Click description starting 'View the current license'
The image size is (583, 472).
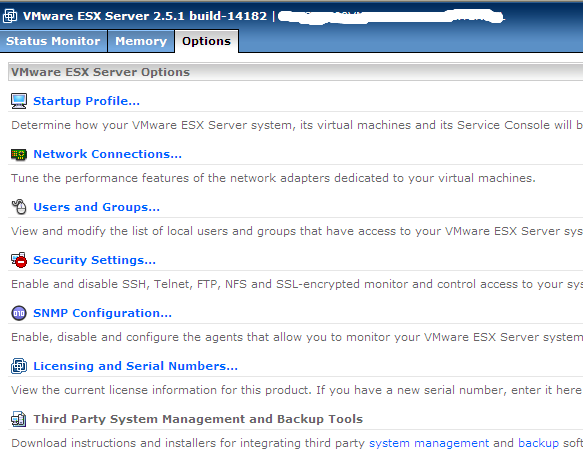click(297, 390)
